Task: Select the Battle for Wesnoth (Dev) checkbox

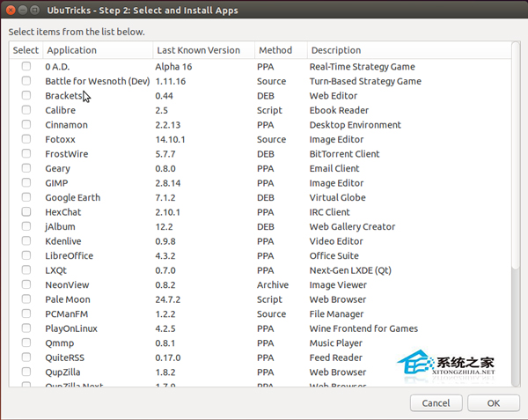Action: tap(26, 81)
